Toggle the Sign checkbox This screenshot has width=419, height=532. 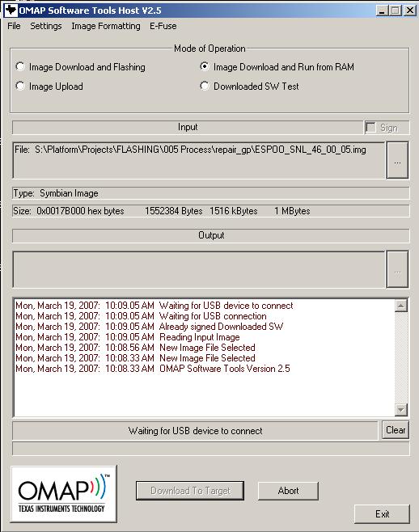(x=370, y=128)
